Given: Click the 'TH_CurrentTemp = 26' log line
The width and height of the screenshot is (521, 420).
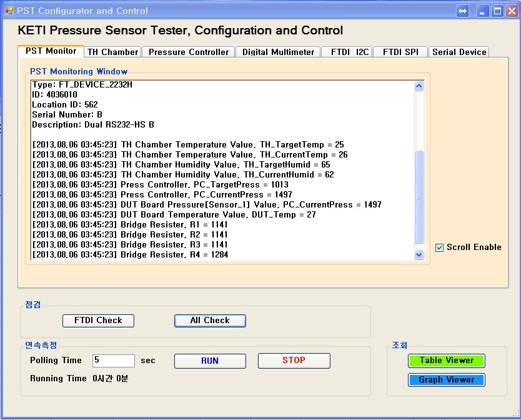Looking at the screenshot, I should (190, 154).
